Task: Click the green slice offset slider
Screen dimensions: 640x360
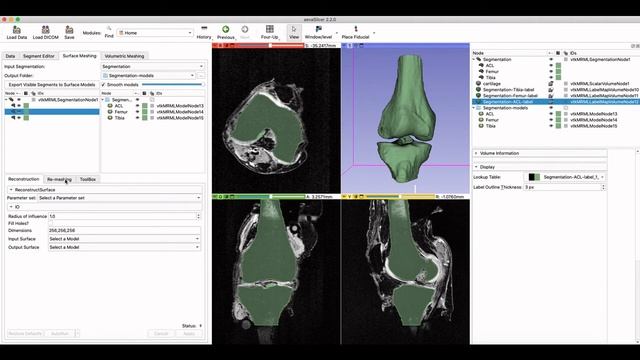Action: click(270, 196)
